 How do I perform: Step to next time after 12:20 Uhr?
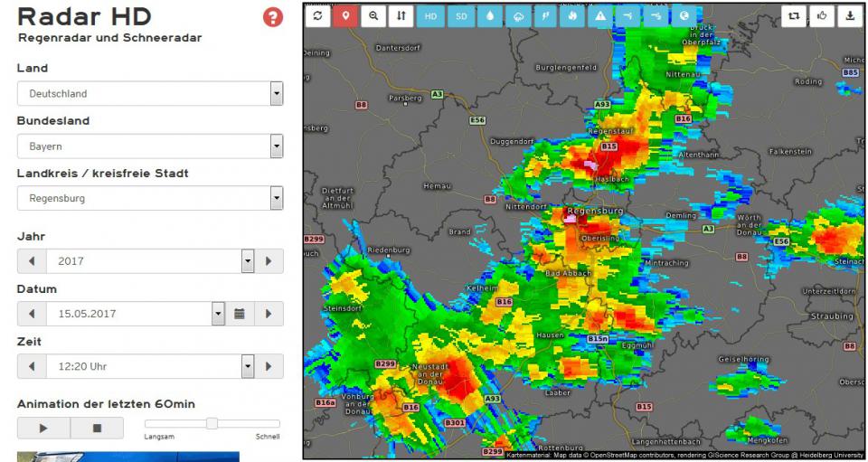tap(269, 366)
